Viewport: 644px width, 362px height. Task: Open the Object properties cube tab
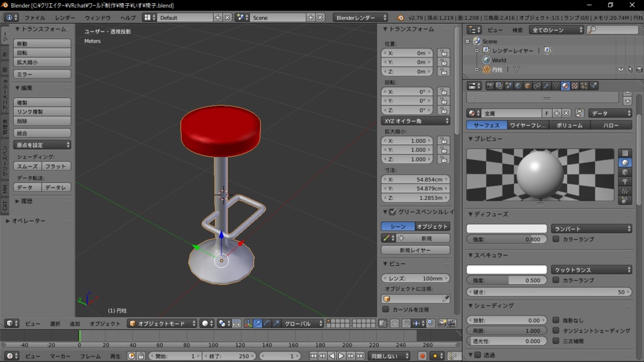pyautogui.click(x=528, y=85)
